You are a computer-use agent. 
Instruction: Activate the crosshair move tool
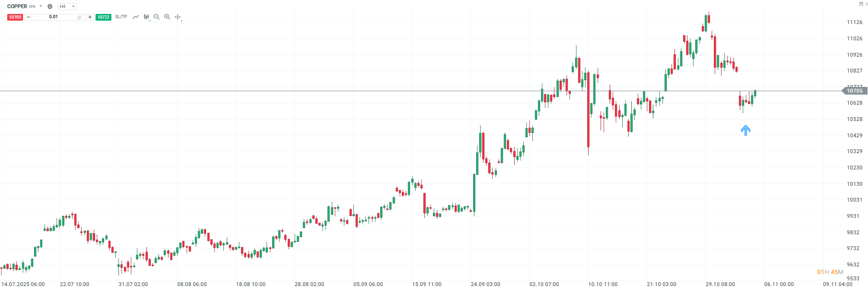click(x=178, y=17)
